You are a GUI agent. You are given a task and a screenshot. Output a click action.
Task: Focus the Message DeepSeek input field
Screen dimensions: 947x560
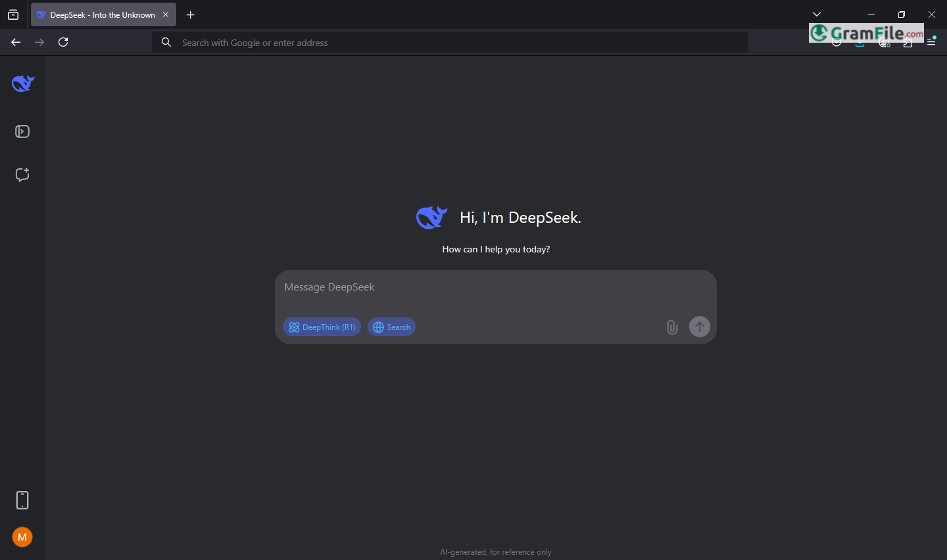495,287
